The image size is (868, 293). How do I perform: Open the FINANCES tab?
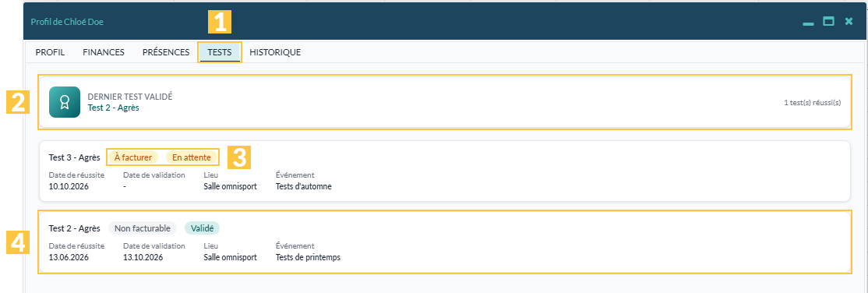click(x=104, y=52)
